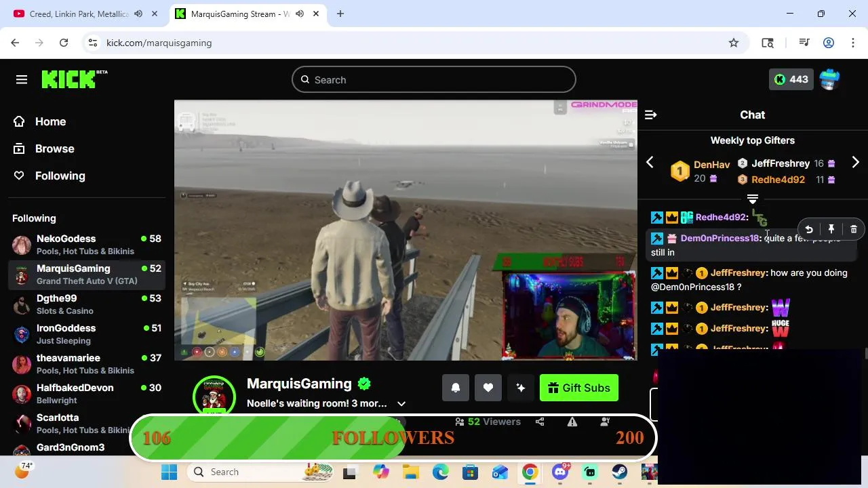Expand the stream title dropdown chevron
The width and height of the screenshot is (868, 488).
point(401,403)
